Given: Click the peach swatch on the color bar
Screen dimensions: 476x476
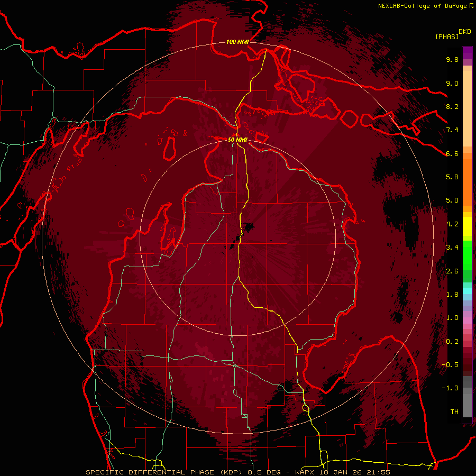Looking at the screenshot, I should click(467, 109).
